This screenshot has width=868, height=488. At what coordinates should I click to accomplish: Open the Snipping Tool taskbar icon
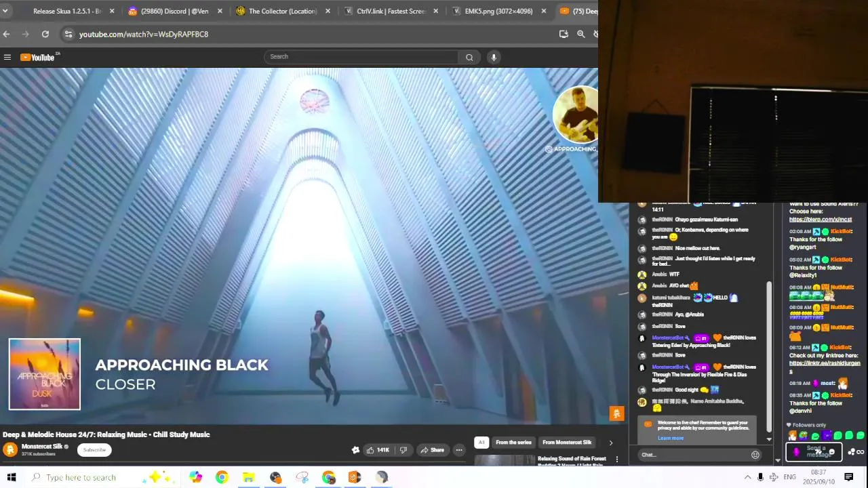pyautogui.click(x=302, y=477)
